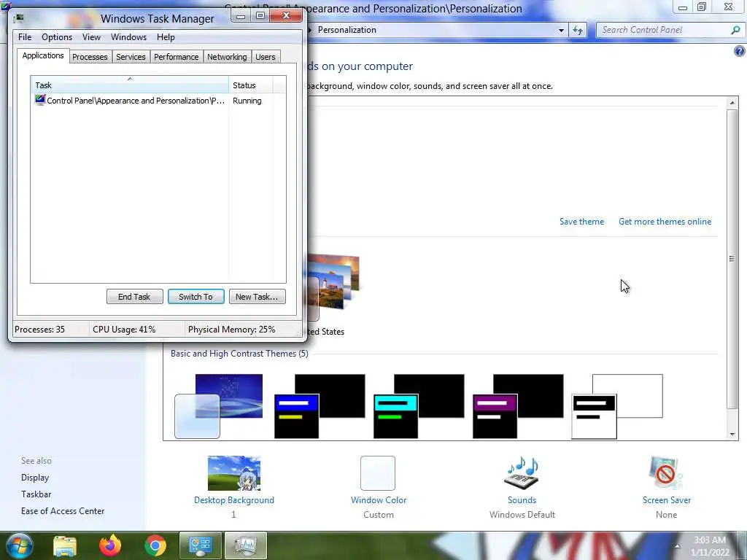Click Get more themes online
The width and height of the screenshot is (747, 560).
[665, 222]
